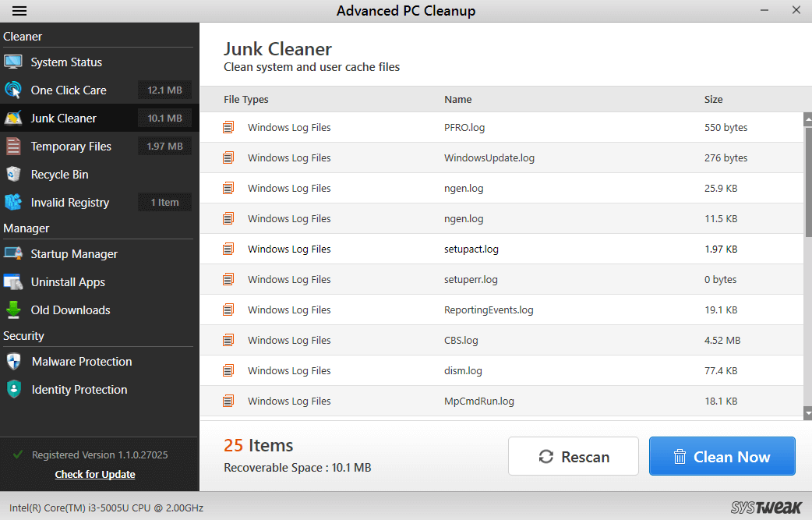The height and width of the screenshot is (520, 812).
Task: Open the Check for Update link
Action: (x=94, y=474)
